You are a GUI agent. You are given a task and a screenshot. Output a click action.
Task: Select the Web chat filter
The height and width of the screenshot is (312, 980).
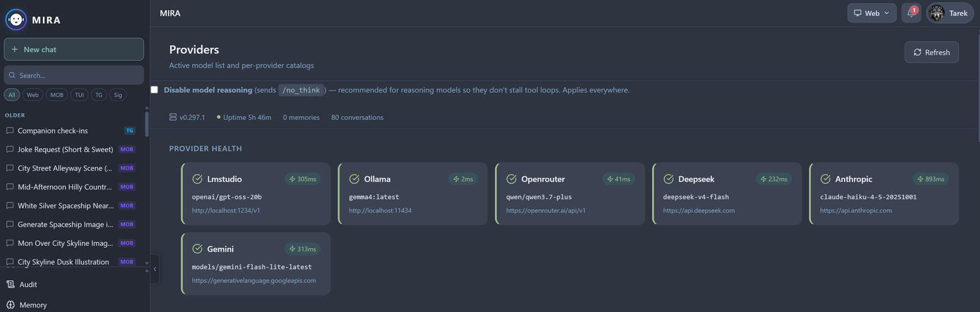[x=32, y=95]
